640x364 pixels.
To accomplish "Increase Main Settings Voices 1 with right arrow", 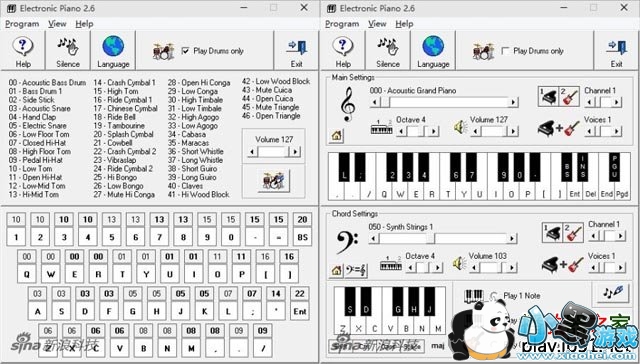I will pos(617,131).
